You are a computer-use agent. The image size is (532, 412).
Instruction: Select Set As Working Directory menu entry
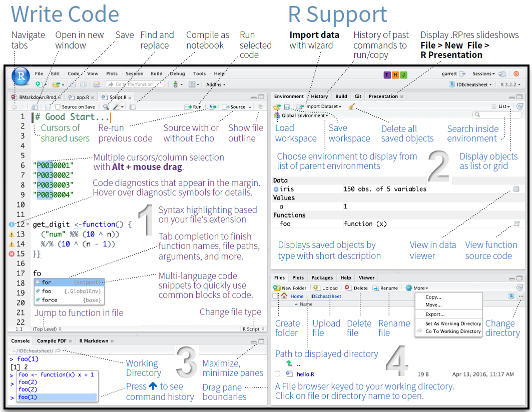(x=453, y=323)
